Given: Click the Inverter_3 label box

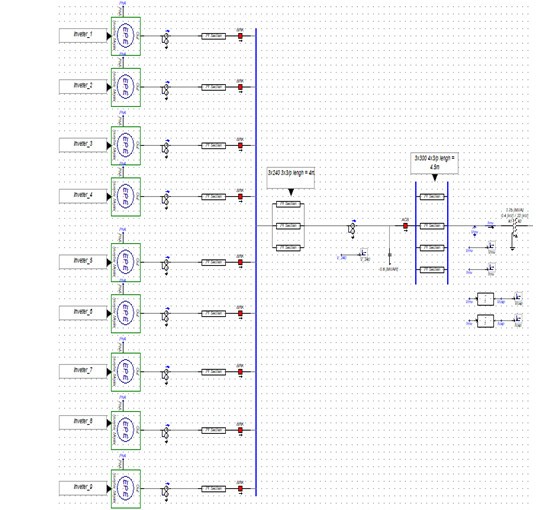Looking at the screenshot, I should [83, 145].
